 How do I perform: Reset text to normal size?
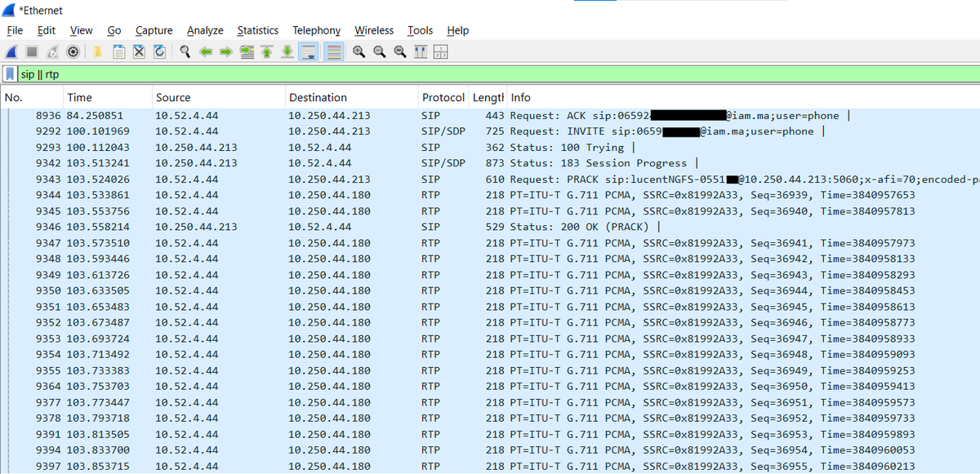click(x=400, y=51)
